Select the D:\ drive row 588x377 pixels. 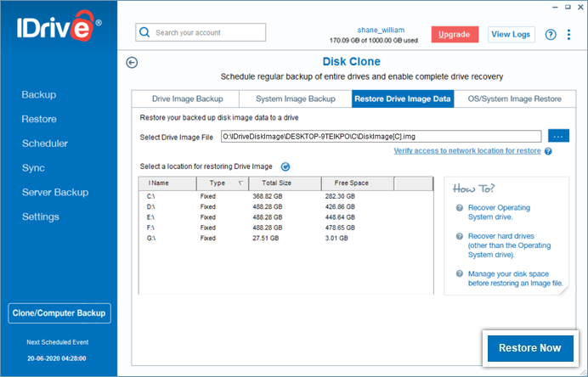point(286,207)
